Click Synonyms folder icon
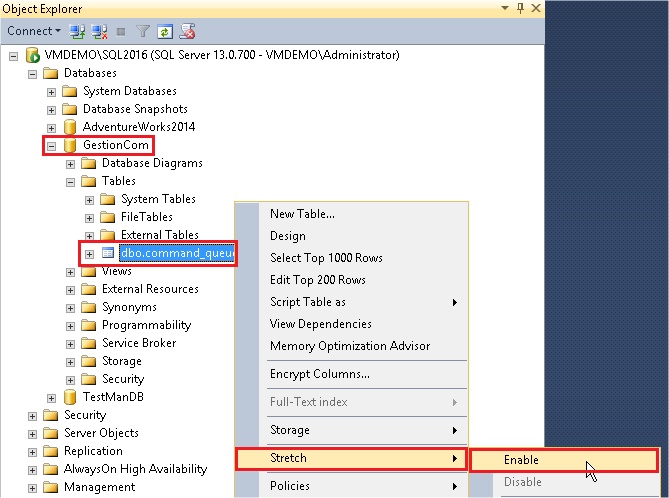The width and height of the screenshot is (669, 498). pos(88,307)
